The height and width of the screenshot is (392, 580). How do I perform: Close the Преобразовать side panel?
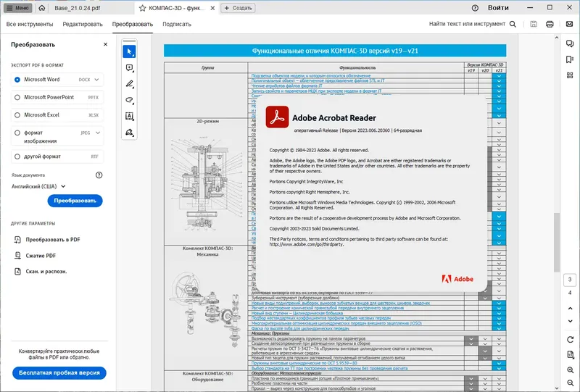[105, 44]
